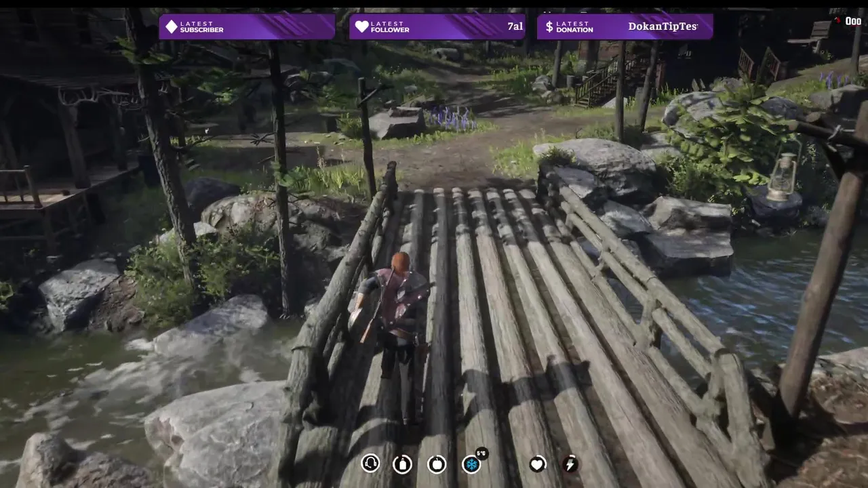Viewport: 868px width, 488px height.
Task: Click the Latest Follower label text
Action: point(390,26)
